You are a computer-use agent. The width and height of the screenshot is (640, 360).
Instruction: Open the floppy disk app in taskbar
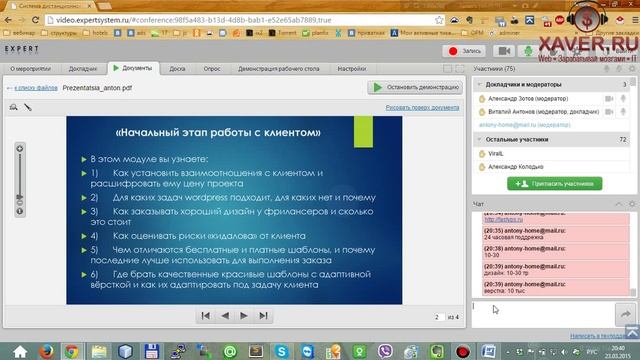point(151,351)
